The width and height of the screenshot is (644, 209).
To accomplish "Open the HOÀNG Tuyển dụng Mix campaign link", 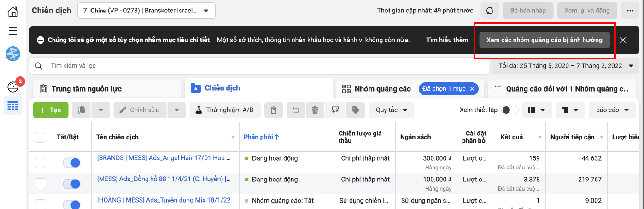I will coord(164,200).
